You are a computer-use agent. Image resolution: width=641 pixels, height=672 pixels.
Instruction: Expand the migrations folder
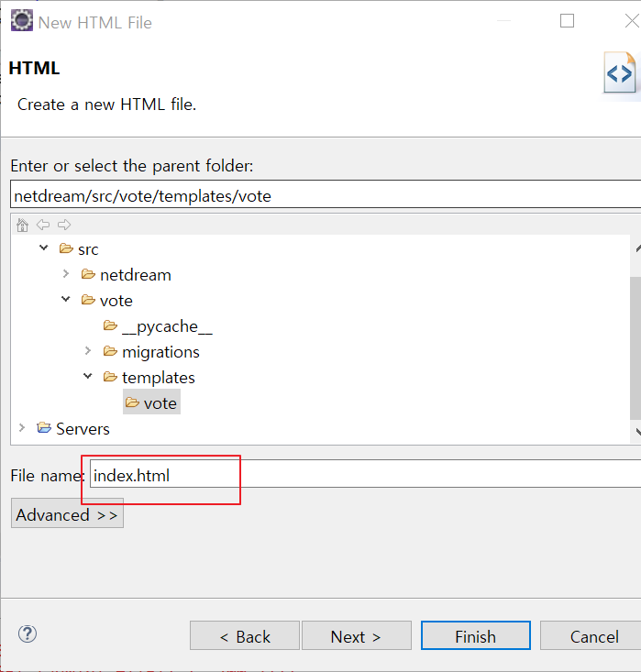(88, 351)
